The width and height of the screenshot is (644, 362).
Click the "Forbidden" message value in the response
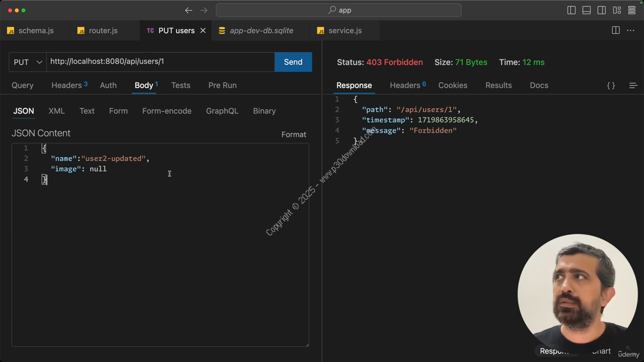(x=433, y=131)
